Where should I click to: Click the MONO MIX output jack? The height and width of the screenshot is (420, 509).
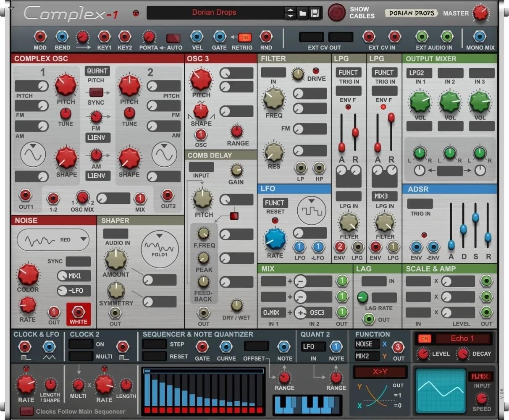(x=479, y=37)
